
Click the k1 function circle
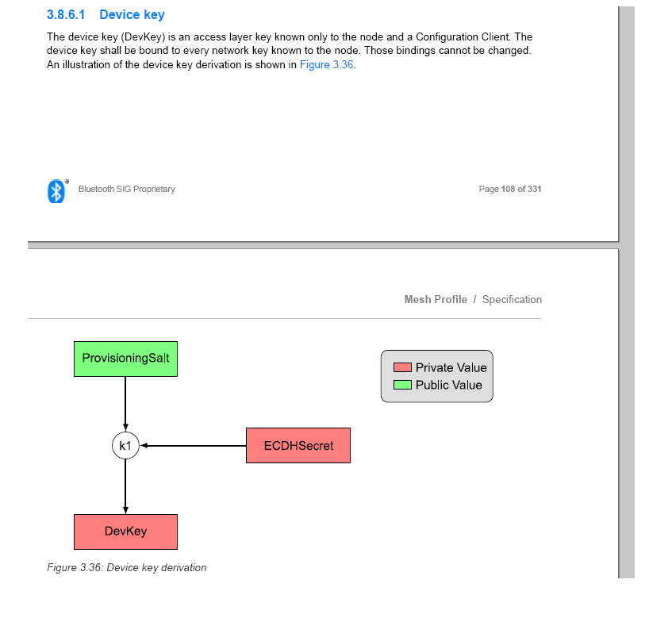point(125,446)
